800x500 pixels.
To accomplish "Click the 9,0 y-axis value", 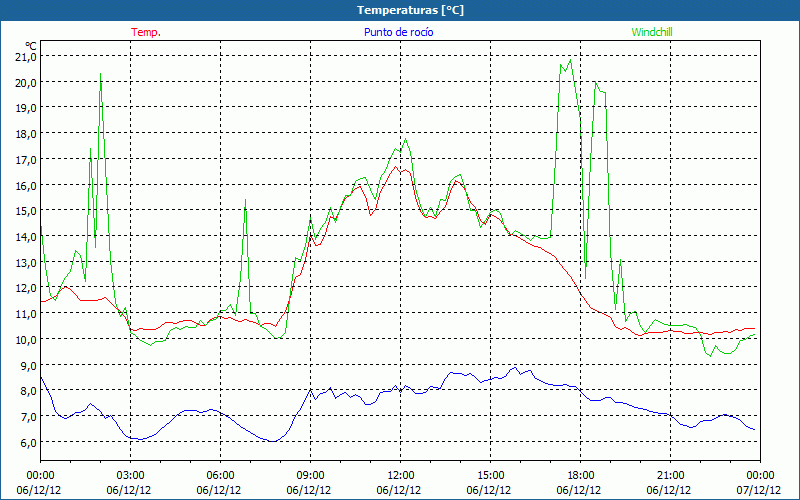I will tap(28, 365).
